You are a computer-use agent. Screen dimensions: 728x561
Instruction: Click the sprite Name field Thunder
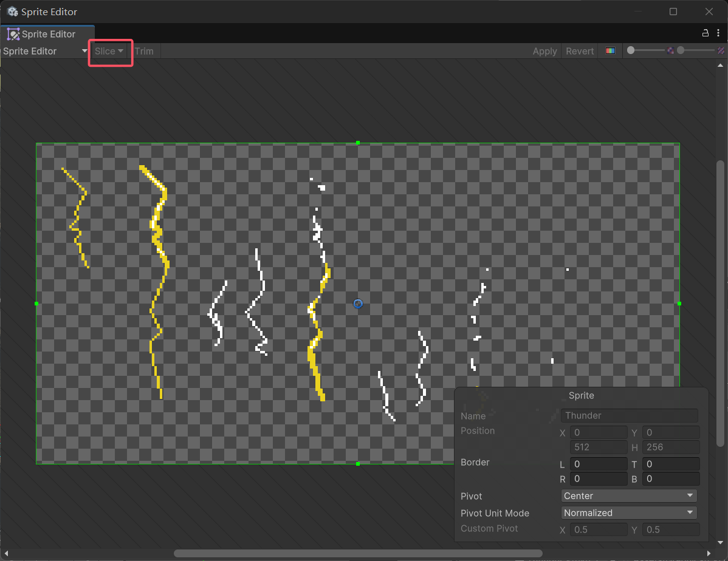tap(629, 415)
